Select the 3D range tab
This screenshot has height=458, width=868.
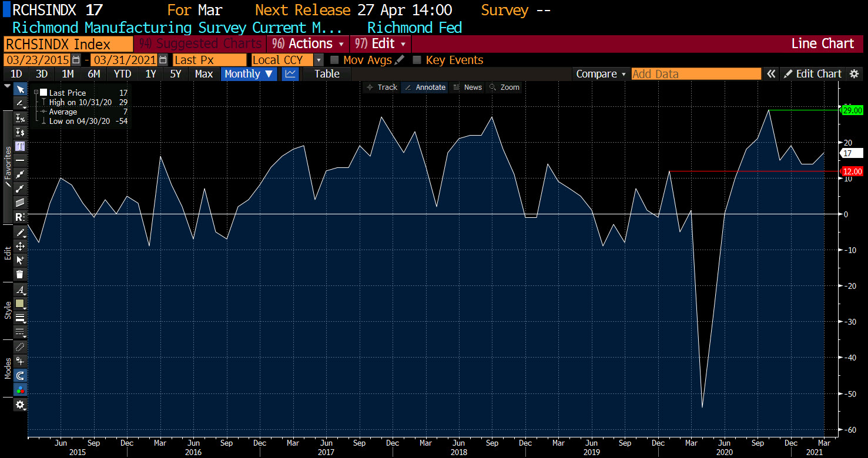42,74
